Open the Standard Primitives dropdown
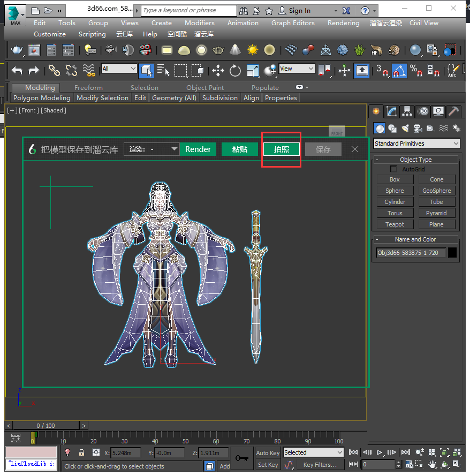 (416, 143)
